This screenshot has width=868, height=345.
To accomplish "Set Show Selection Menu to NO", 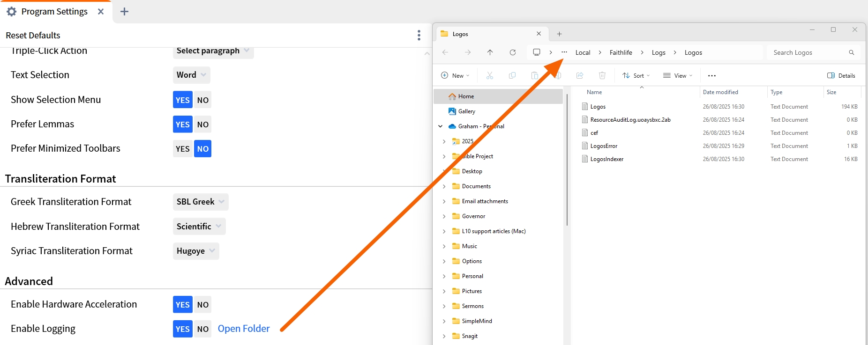I will click(x=202, y=100).
